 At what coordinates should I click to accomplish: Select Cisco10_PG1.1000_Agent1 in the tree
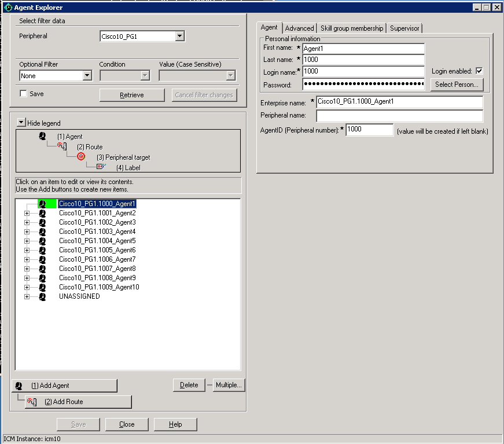(97, 204)
